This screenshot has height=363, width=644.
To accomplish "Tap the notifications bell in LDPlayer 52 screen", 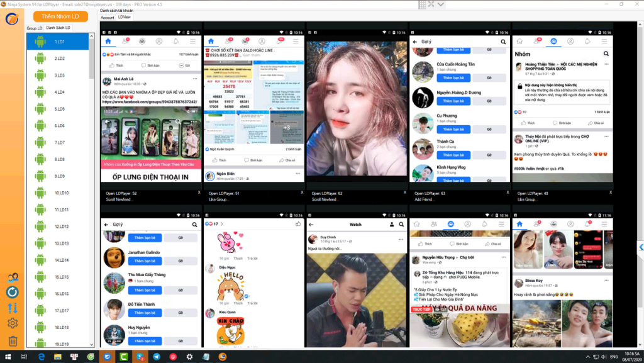I will point(176,41).
